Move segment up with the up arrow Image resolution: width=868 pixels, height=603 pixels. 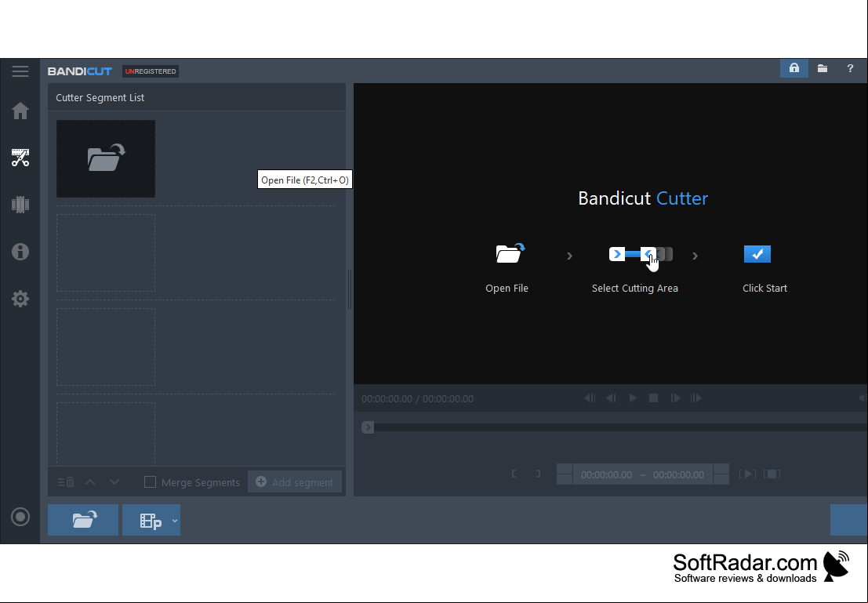(x=90, y=482)
